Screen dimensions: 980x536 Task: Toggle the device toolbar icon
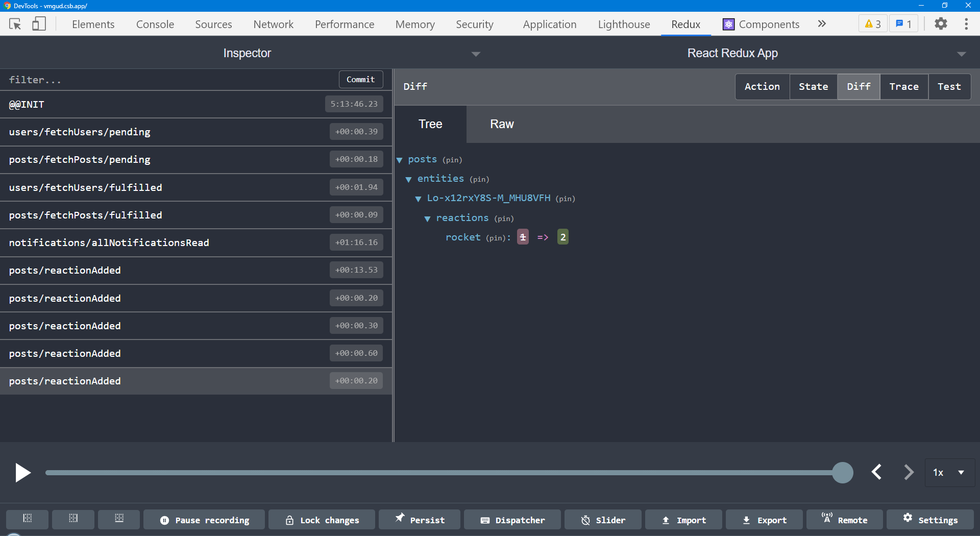tap(39, 24)
